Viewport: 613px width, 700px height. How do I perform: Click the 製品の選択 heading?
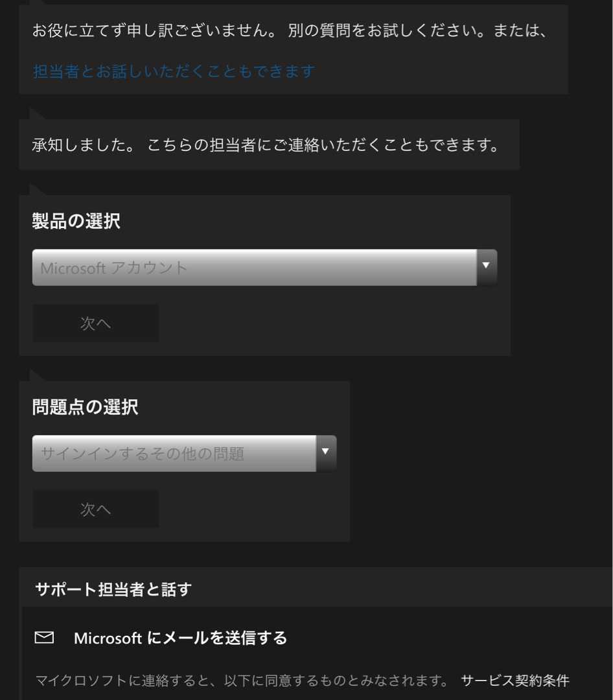(76, 221)
